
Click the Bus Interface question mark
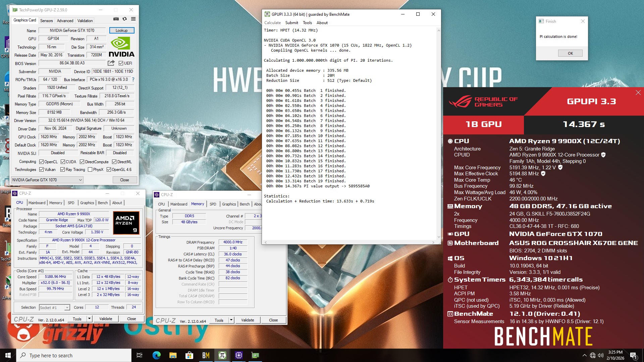[133, 79]
